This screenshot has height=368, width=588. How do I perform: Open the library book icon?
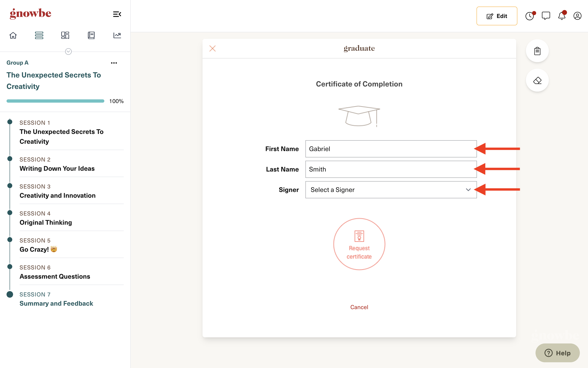91,35
